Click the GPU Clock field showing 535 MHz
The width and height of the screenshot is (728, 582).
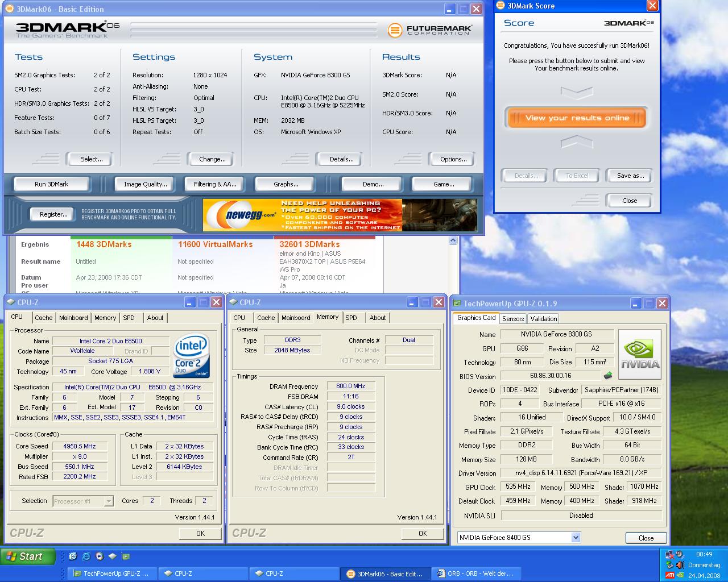tap(518, 487)
